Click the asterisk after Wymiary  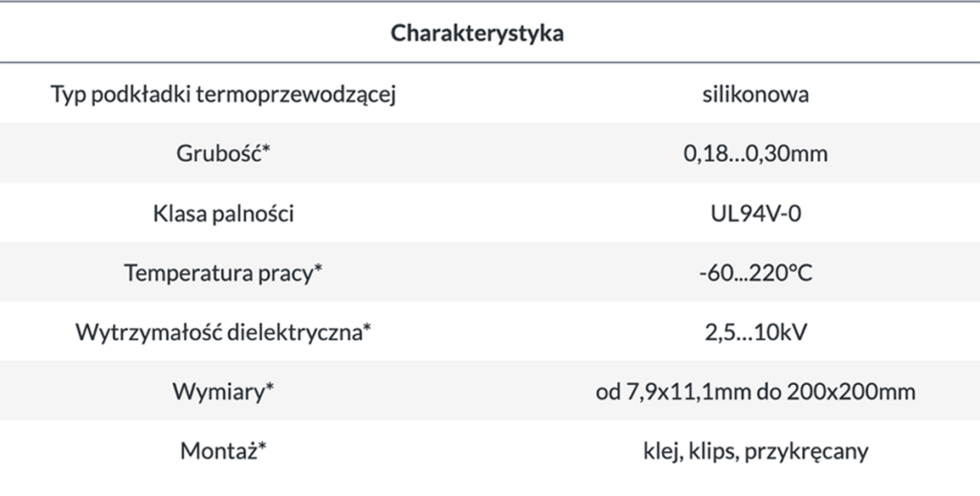pyautogui.click(x=270, y=387)
